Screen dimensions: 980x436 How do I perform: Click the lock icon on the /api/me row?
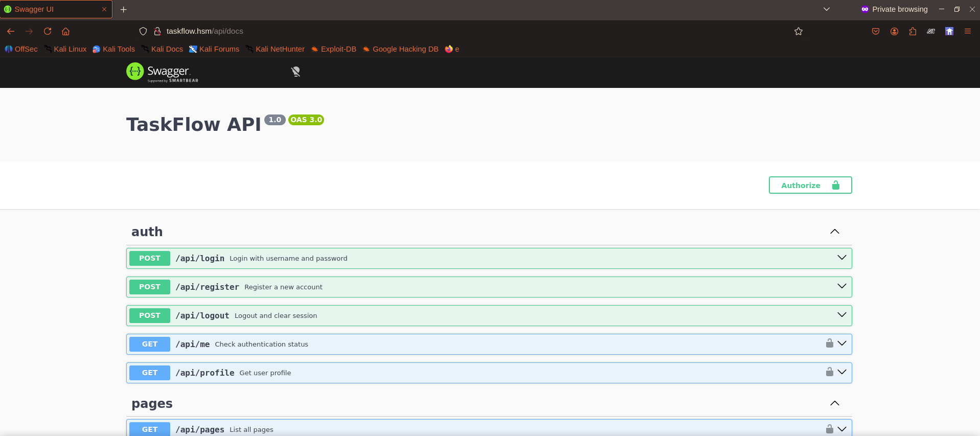pos(830,343)
